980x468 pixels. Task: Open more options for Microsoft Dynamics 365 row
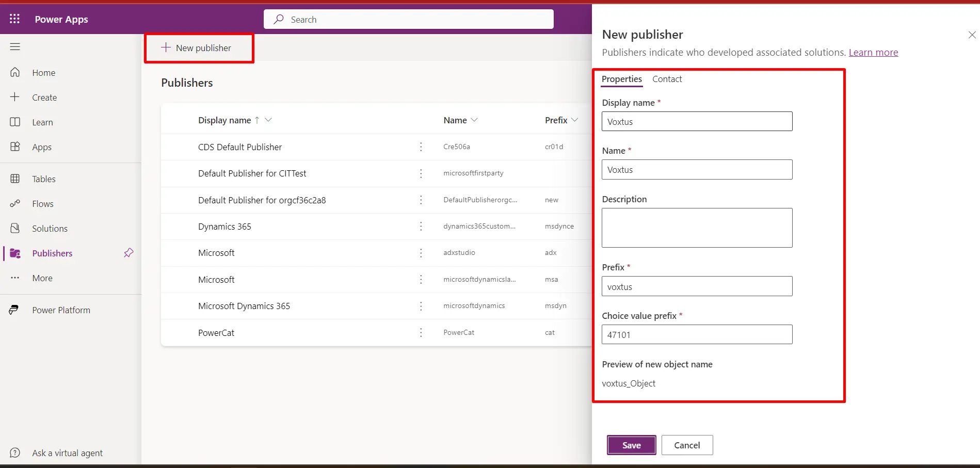[421, 306]
